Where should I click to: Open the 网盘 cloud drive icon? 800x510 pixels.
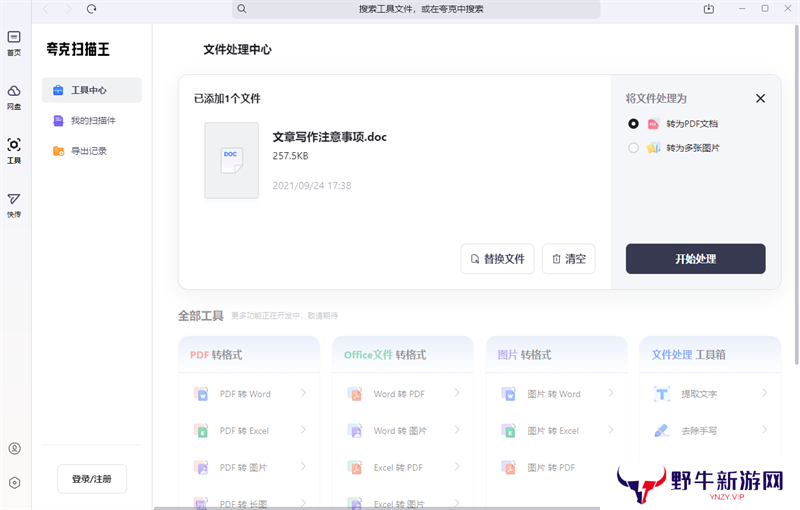[14, 97]
